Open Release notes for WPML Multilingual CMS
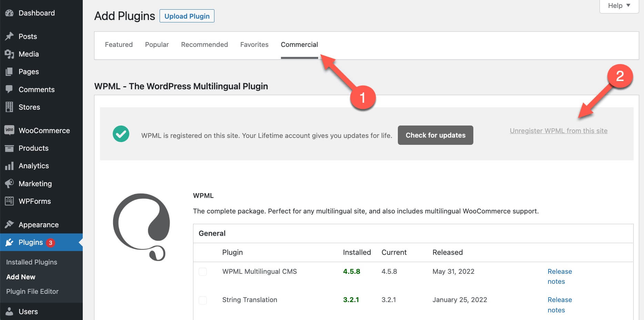The image size is (644, 320). 560,277
